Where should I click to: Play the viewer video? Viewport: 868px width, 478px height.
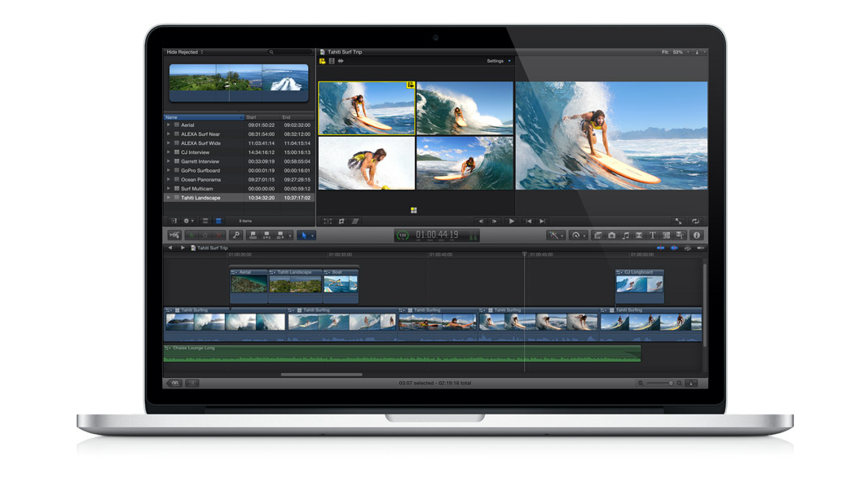click(512, 221)
